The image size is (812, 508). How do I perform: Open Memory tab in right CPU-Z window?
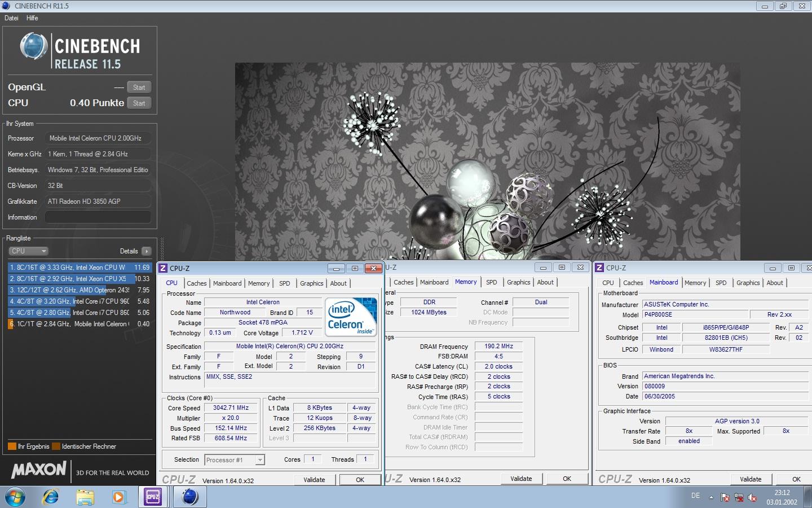pos(695,283)
